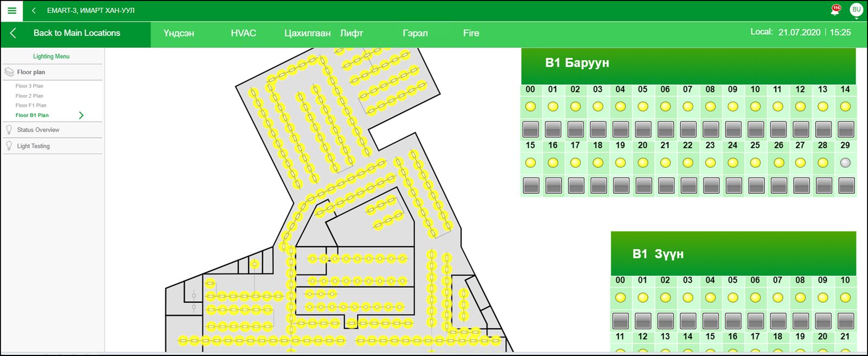
Task: Click the B1 Зүүн light indicator 05
Action: pyautogui.click(x=733, y=297)
